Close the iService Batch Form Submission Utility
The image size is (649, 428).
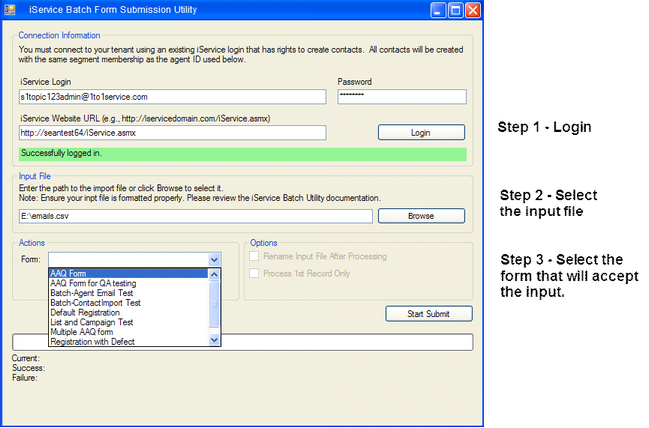coord(473,10)
